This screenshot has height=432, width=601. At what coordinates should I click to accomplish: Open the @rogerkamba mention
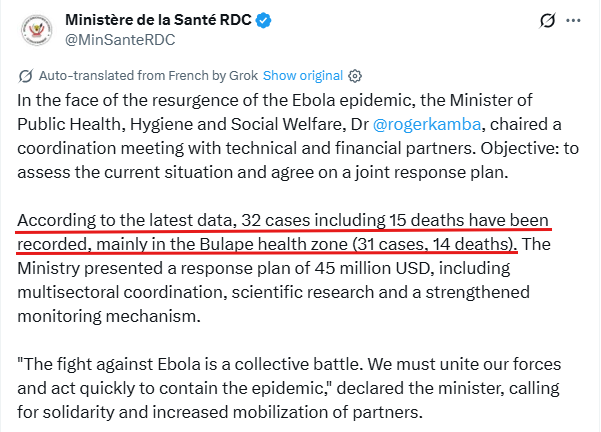(427, 124)
